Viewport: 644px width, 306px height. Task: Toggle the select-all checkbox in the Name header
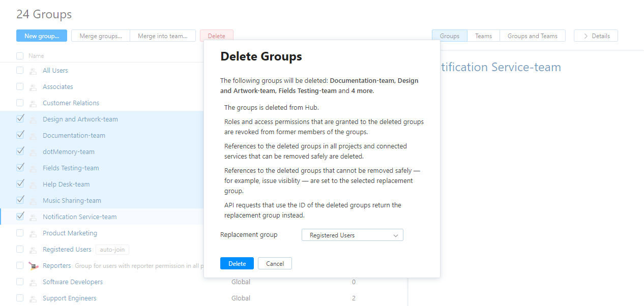[20, 56]
